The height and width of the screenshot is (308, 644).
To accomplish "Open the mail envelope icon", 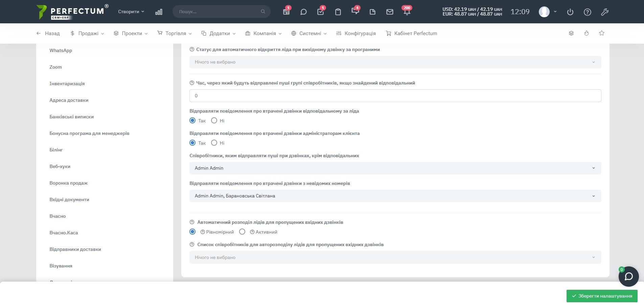I will 390,12.
